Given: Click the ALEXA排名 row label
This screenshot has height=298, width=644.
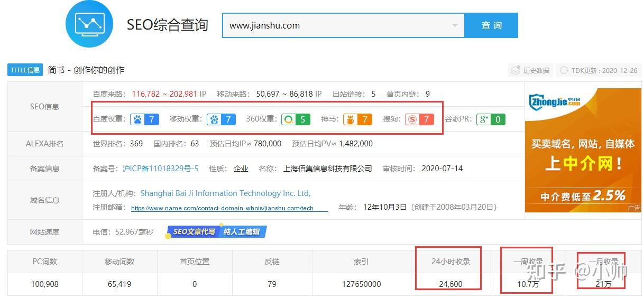Looking at the screenshot, I should tap(45, 143).
